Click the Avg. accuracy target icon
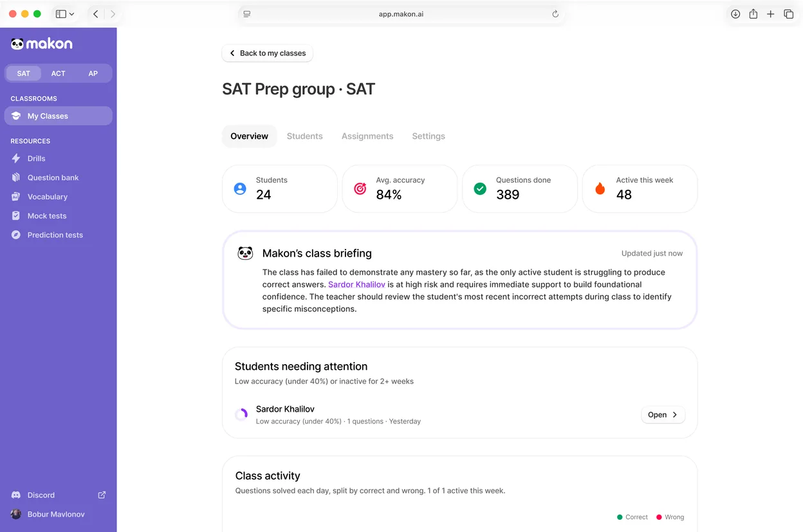 point(360,188)
